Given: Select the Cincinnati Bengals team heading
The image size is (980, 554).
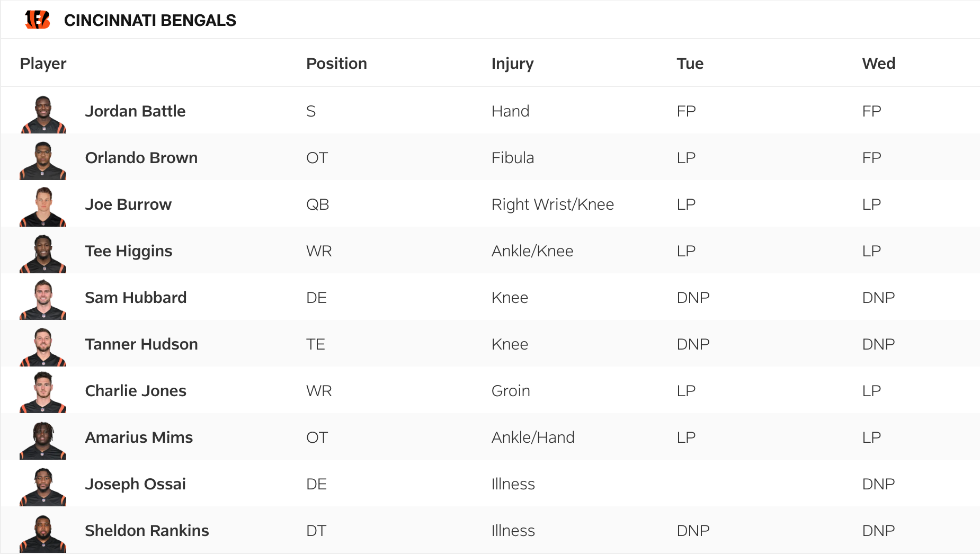Looking at the screenshot, I should [150, 20].
